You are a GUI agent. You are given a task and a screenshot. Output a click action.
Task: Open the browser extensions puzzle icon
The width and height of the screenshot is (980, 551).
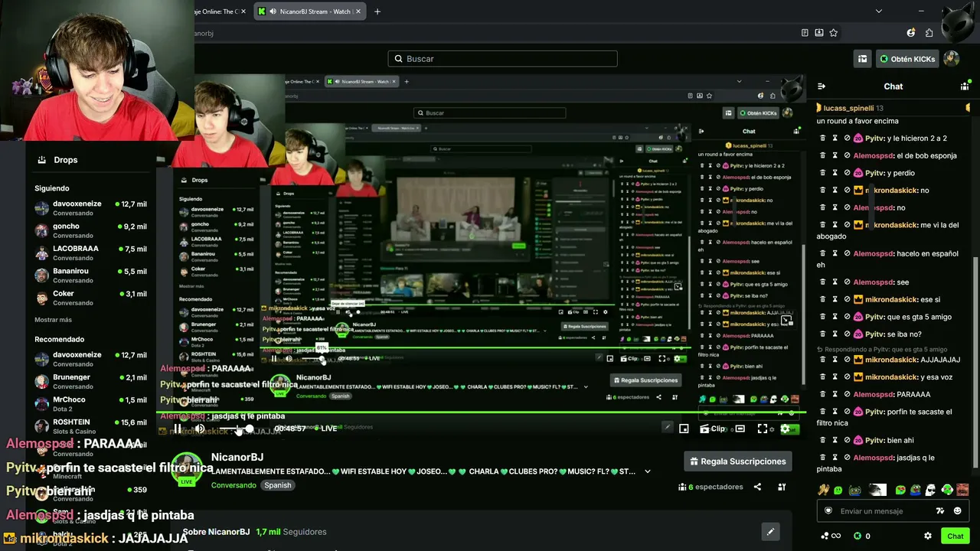(x=929, y=33)
